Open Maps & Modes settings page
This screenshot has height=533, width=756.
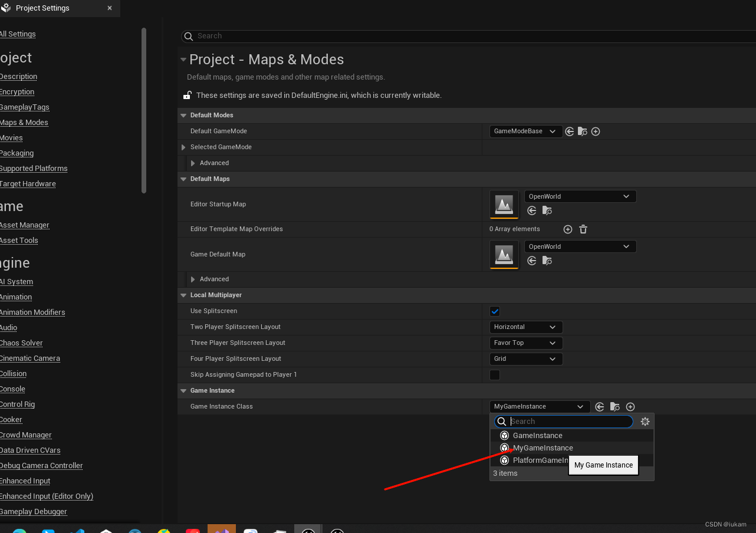(24, 123)
